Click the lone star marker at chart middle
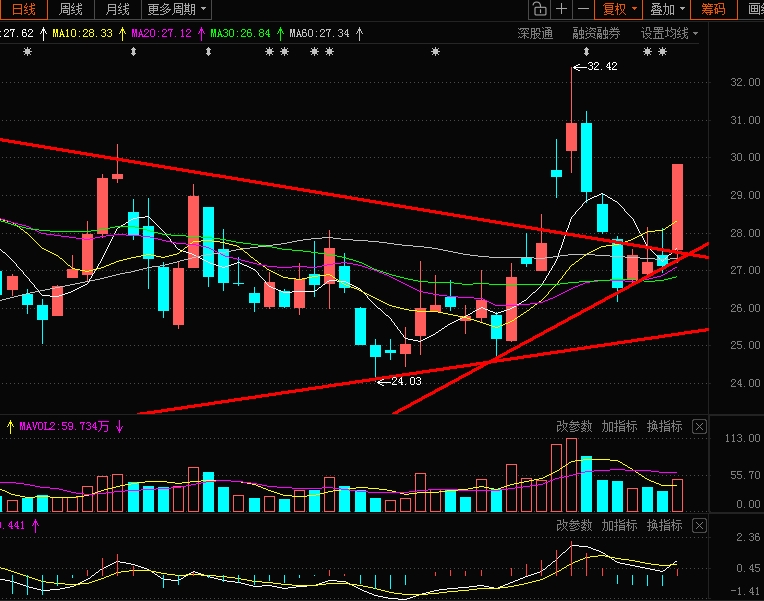 tap(436, 51)
